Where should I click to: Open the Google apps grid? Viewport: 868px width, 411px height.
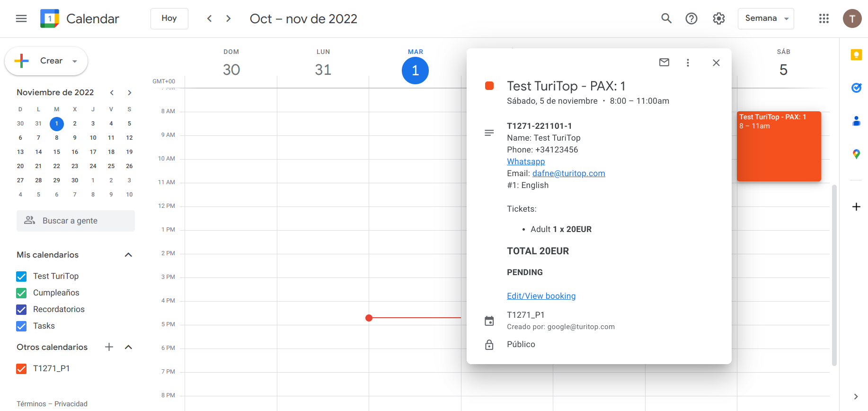(824, 18)
